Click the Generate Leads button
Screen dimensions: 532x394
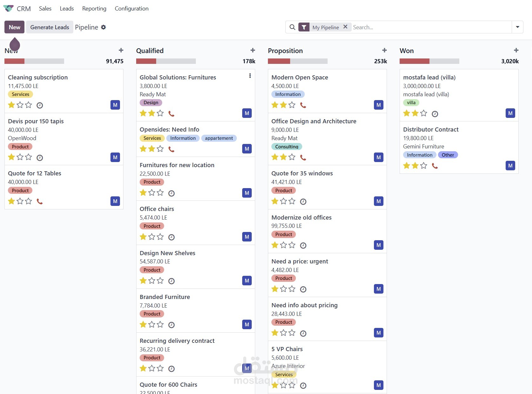(50, 27)
